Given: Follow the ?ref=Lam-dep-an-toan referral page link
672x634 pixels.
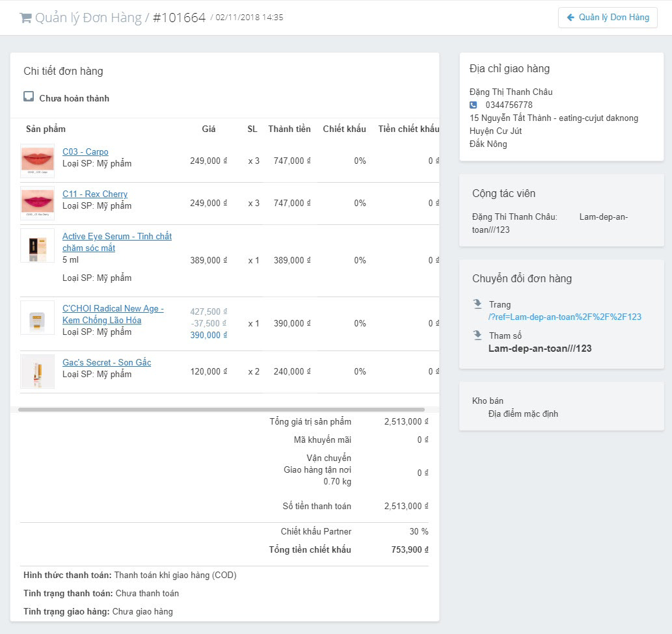Looking at the screenshot, I should (565, 317).
